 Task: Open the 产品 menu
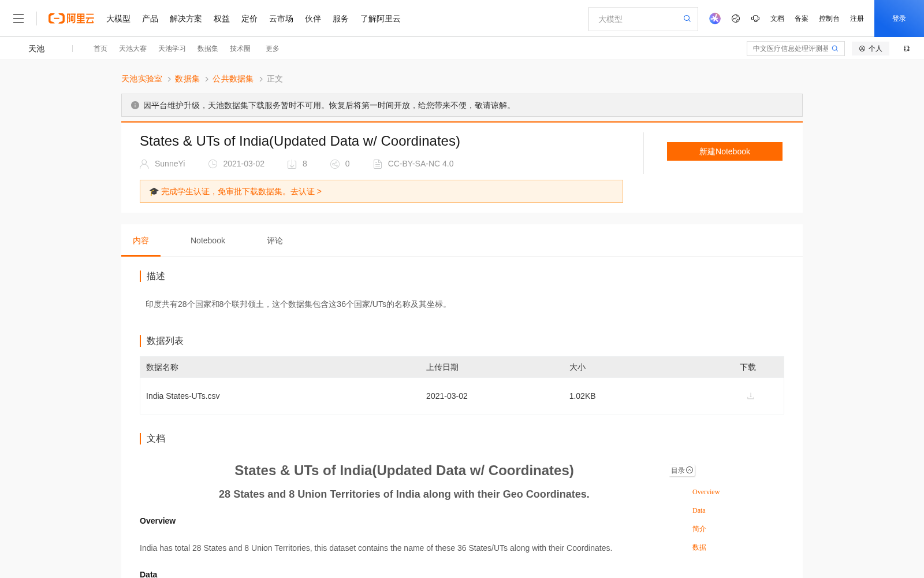150,18
